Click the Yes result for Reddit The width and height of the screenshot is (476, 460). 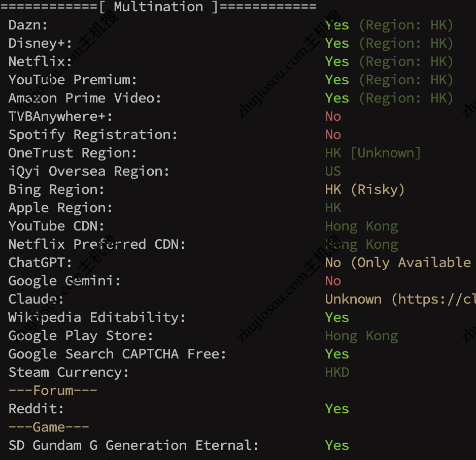(337, 409)
